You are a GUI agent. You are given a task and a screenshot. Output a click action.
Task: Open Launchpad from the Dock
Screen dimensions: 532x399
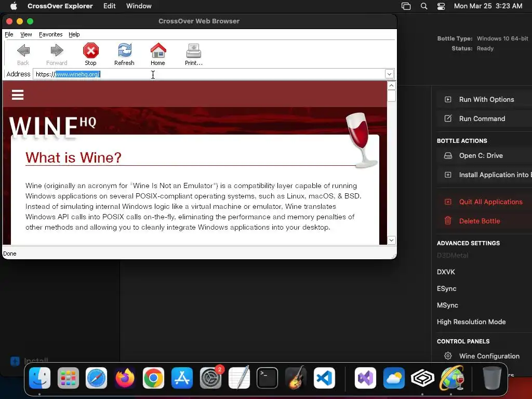coord(68,378)
